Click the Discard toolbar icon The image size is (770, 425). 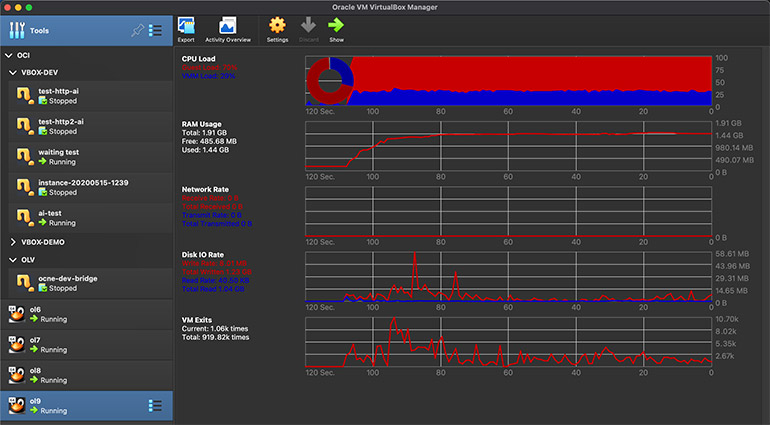pyautogui.click(x=308, y=25)
